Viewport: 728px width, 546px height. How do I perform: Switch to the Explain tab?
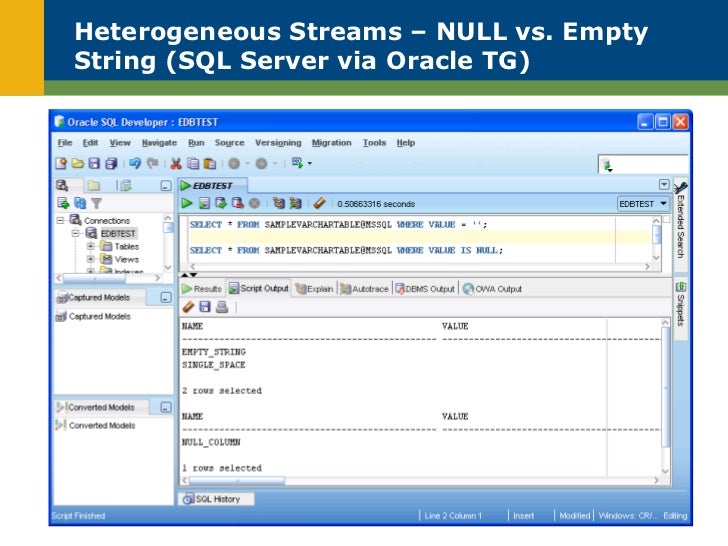pyautogui.click(x=315, y=289)
